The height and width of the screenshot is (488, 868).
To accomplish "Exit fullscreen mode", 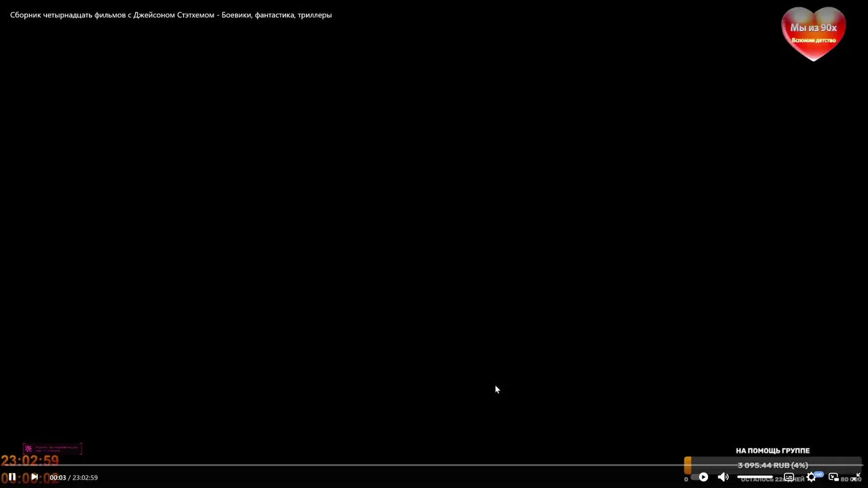I will tap(856, 477).
